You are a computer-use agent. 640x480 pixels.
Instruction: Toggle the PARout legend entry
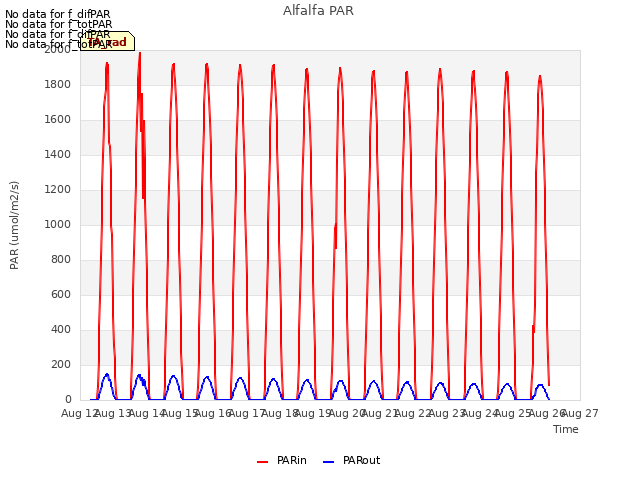click(x=351, y=460)
